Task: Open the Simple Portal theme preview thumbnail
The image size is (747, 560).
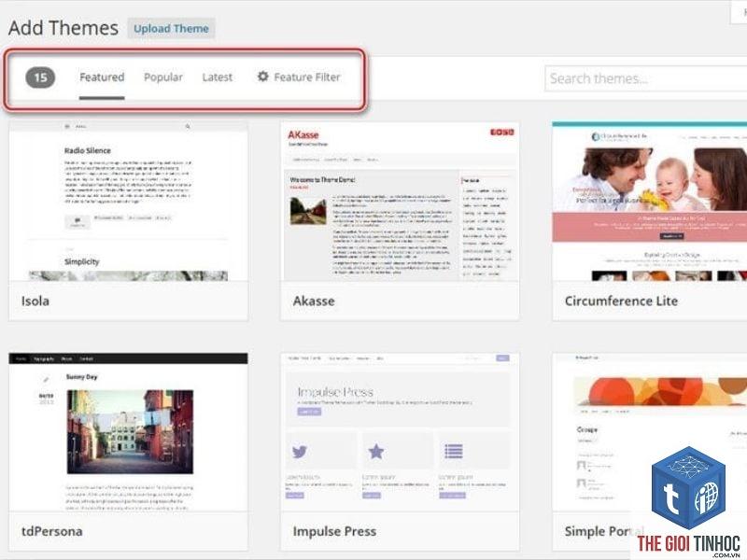Action: coord(650,432)
